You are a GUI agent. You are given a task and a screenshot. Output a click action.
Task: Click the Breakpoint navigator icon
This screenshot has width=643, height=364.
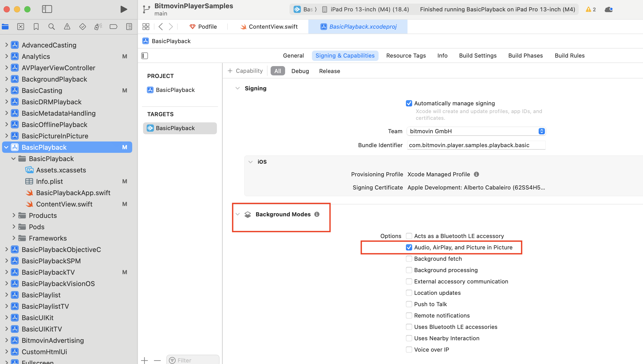click(x=113, y=27)
